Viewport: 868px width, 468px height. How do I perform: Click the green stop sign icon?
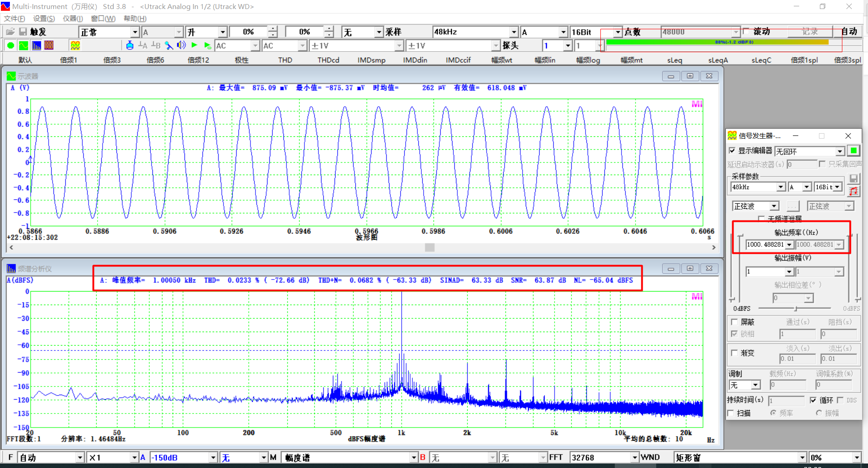click(9, 45)
